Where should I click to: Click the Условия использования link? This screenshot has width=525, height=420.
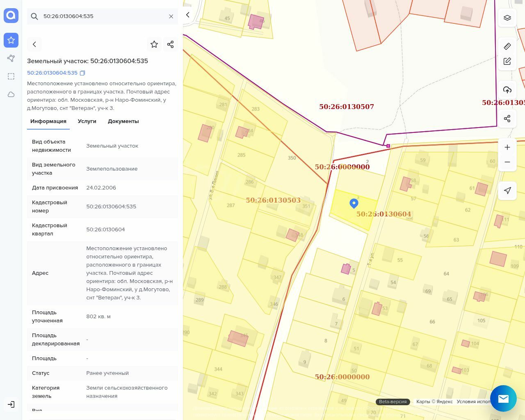[x=473, y=402]
